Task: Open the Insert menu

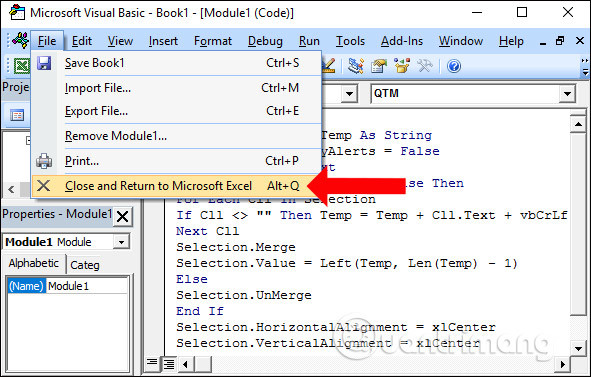Action: [x=163, y=41]
